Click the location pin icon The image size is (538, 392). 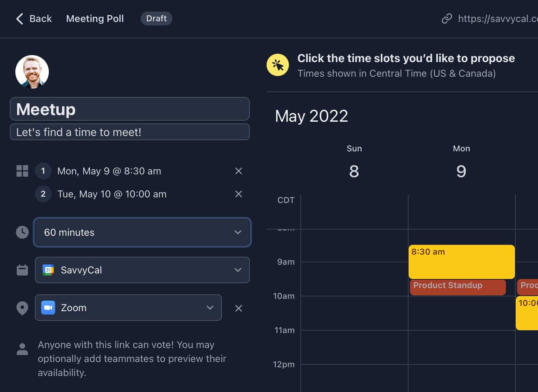coord(22,308)
